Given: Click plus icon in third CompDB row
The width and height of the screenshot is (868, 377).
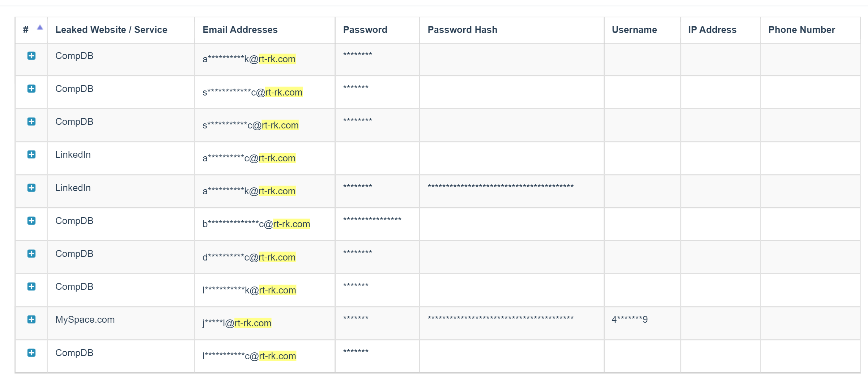Looking at the screenshot, I should (31, 122).
